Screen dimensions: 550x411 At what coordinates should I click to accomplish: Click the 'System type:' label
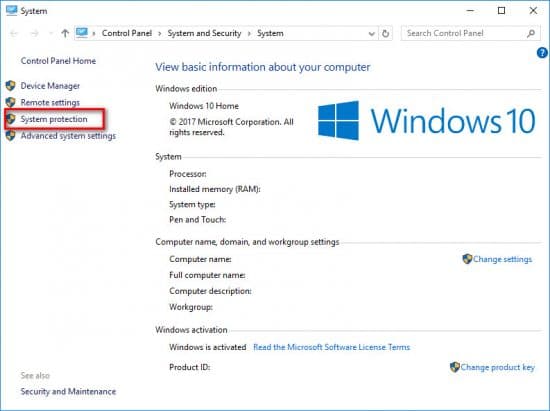[x=192, y=204]
